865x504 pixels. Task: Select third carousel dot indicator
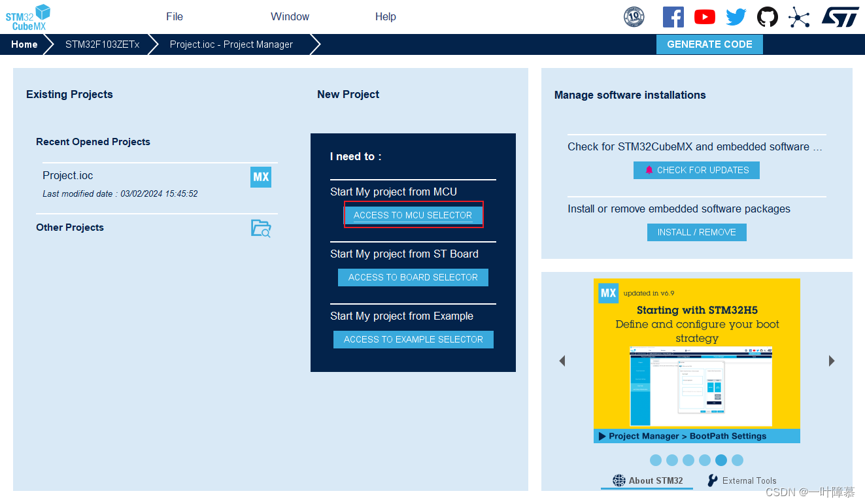click(x=688, y=460)
